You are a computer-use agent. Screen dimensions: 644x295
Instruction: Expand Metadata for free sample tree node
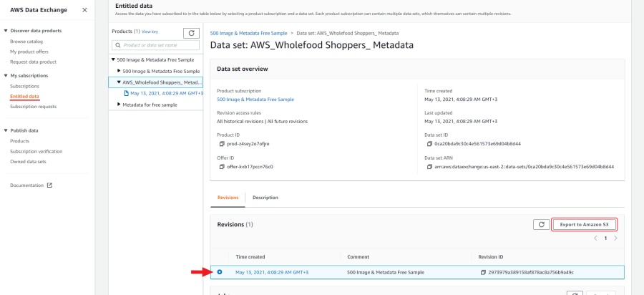click(119, 105)
